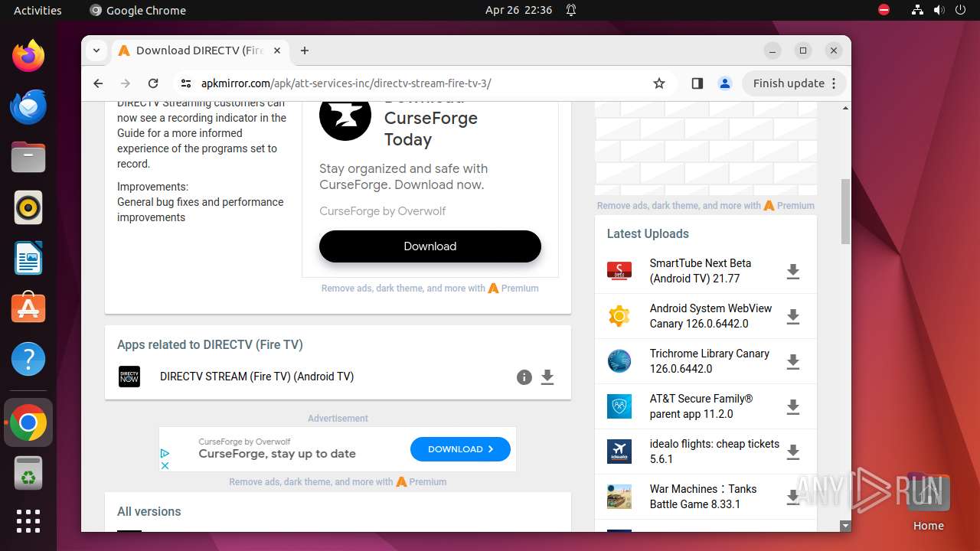Show info for DIRECTV STREAM (Fire TV)
980x551 pixels.
point(524,377)
